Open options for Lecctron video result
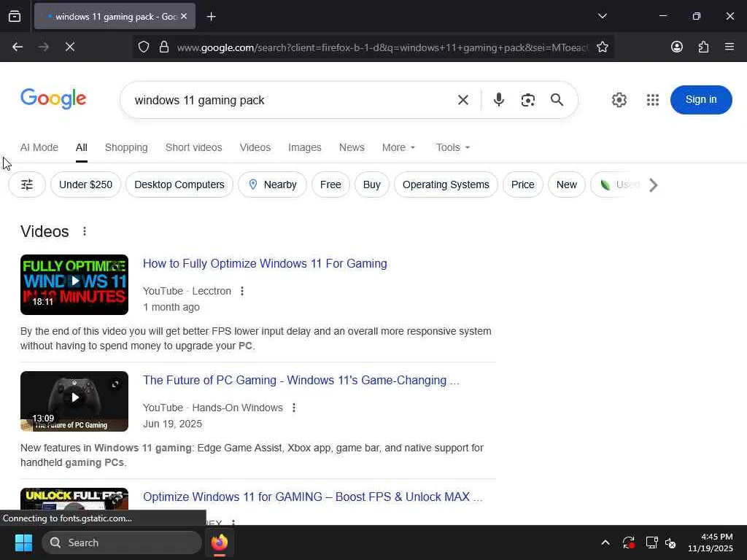 [x=242, y=291]
